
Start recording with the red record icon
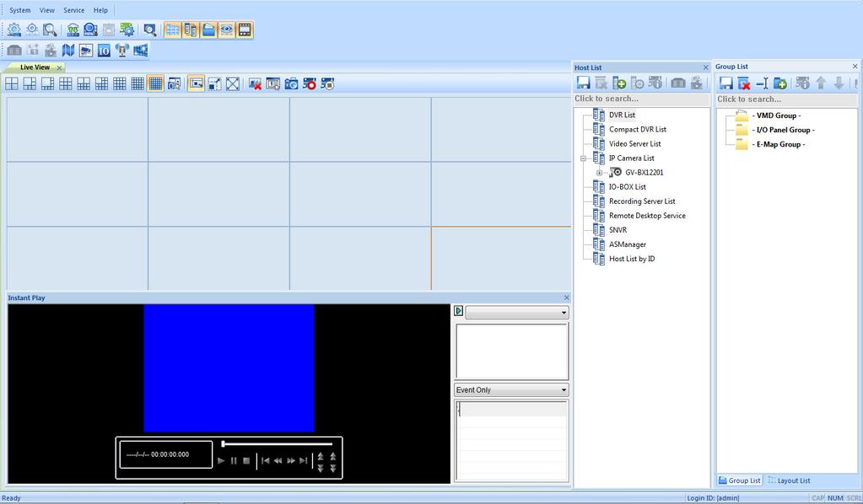pyautogui.click(x=310, y=83)
